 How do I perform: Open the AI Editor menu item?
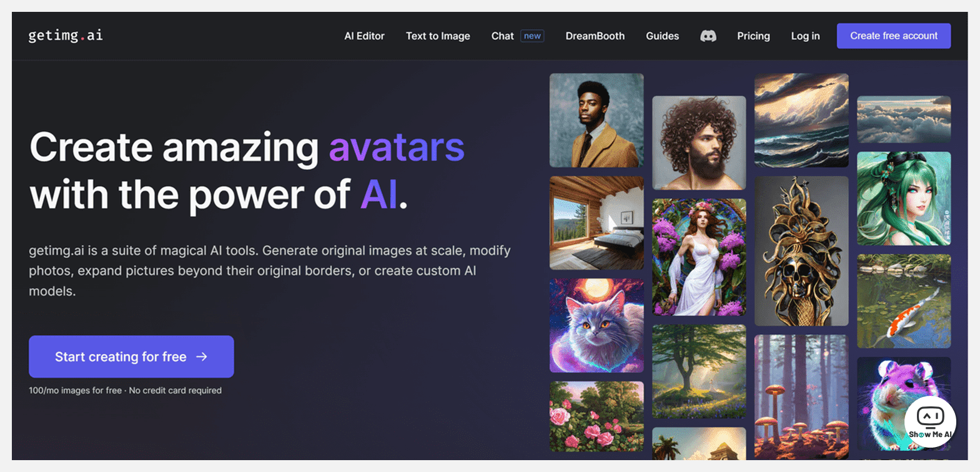pyautogui.click(x=364, y=36)
